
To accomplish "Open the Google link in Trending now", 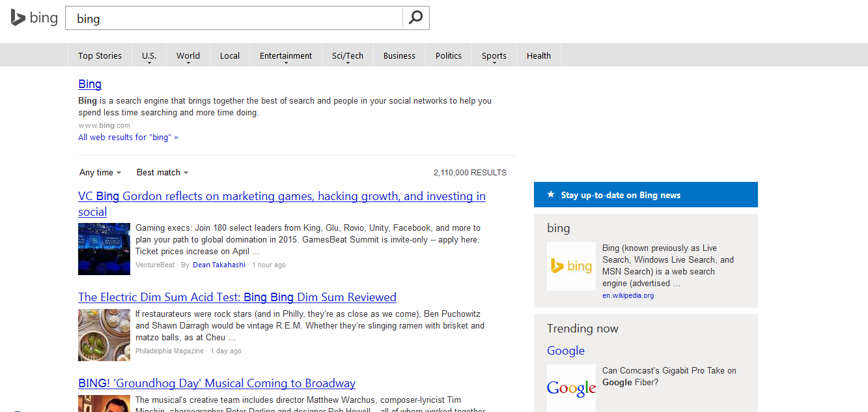I will 565,350.
